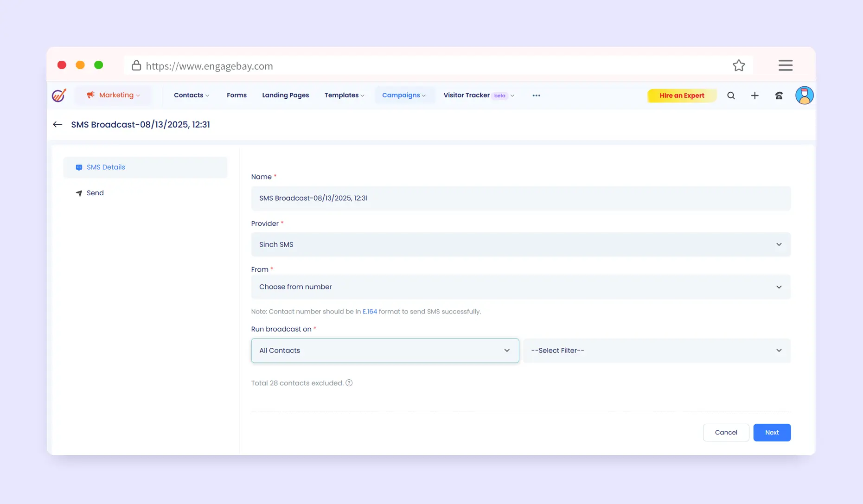
Task: Select the Send step in sidebar
Action: pos(95,193)
